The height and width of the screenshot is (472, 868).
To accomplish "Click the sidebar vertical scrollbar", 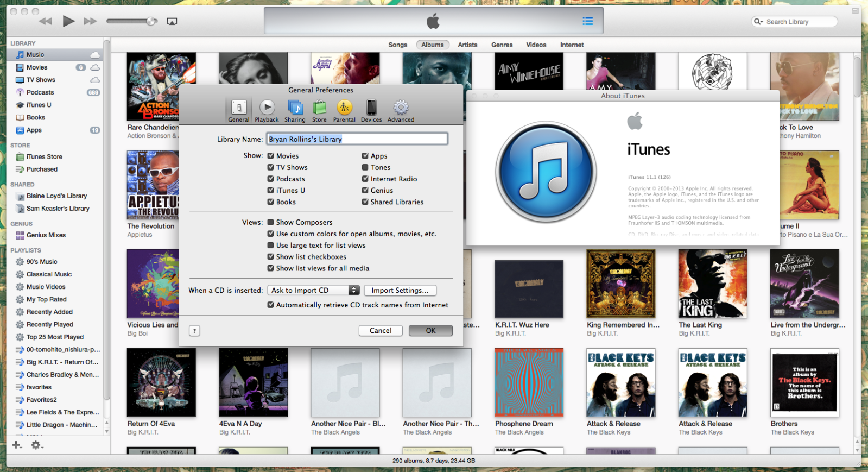I will [107, 220].
